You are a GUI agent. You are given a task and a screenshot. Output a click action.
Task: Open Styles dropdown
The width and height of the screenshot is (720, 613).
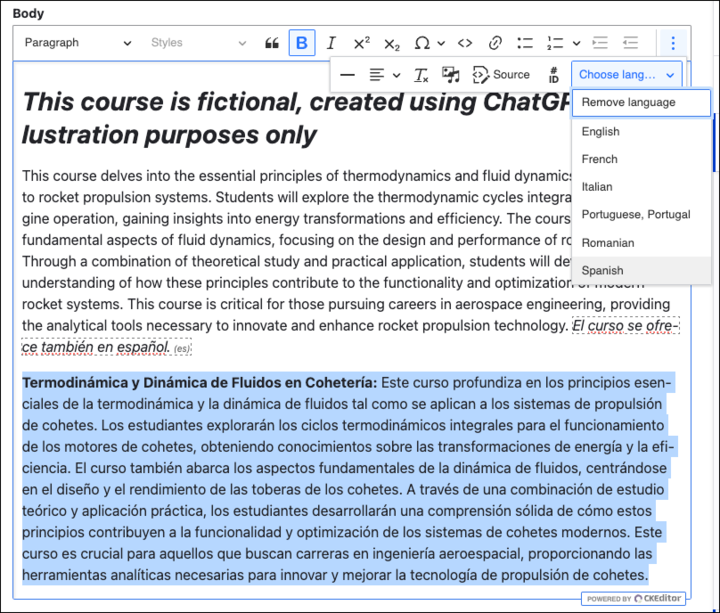coord(198,43)
